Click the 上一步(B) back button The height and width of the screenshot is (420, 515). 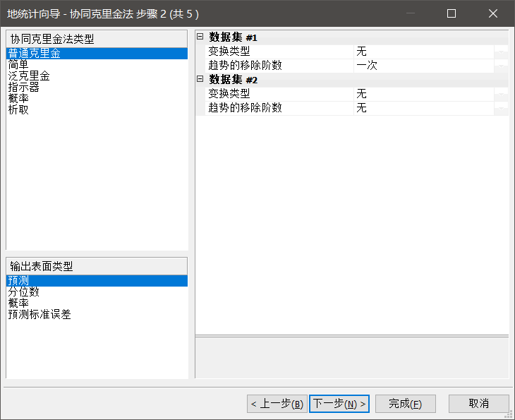[x=277, y=404]
